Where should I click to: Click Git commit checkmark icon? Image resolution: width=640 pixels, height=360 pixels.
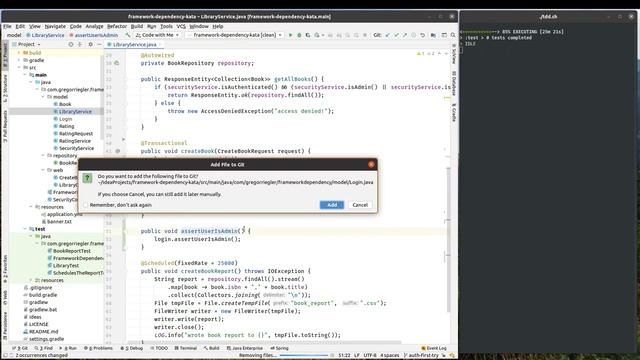click(x=396, y=35)
